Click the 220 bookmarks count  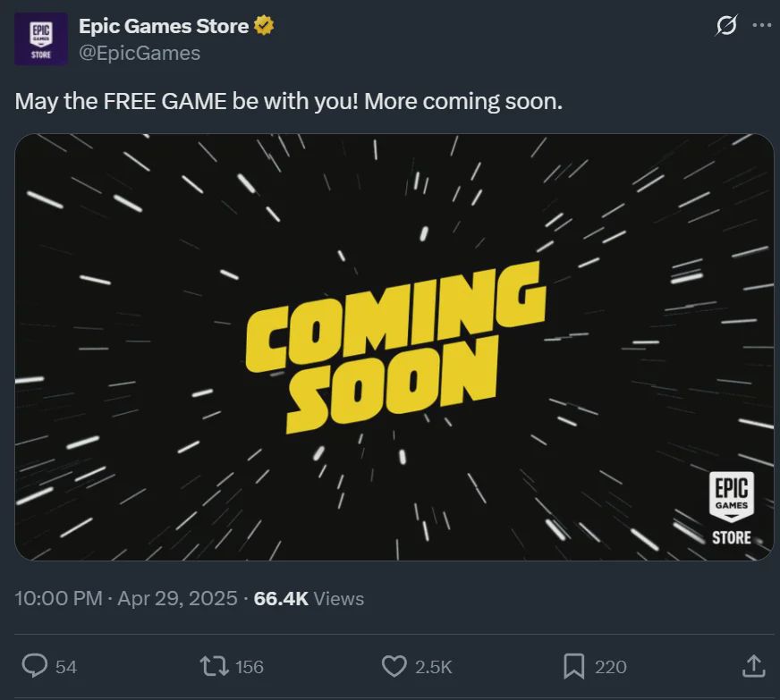pyautogui.click(x=611, y=667)
